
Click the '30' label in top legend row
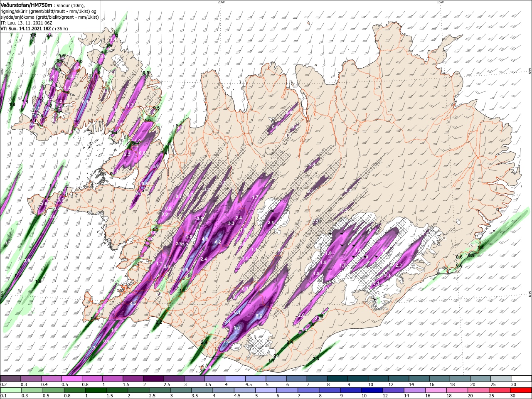[x=513, y=384]
